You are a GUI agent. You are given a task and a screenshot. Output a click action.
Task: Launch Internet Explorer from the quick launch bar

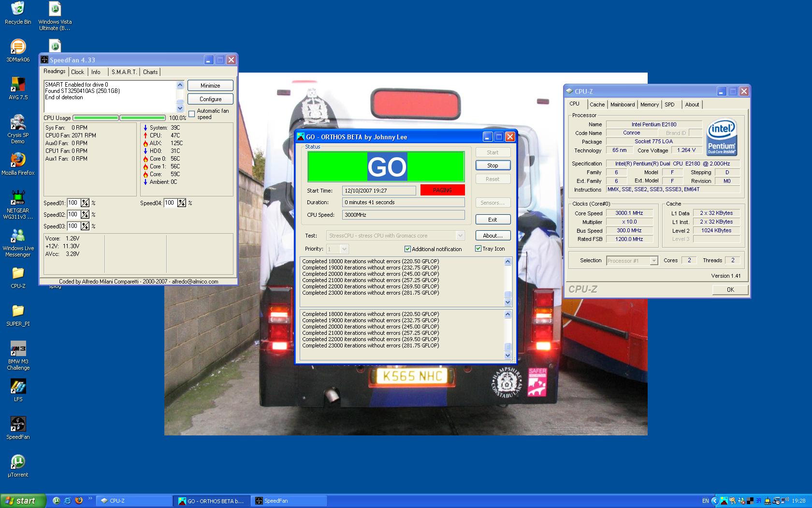click(x=67, y=501)
